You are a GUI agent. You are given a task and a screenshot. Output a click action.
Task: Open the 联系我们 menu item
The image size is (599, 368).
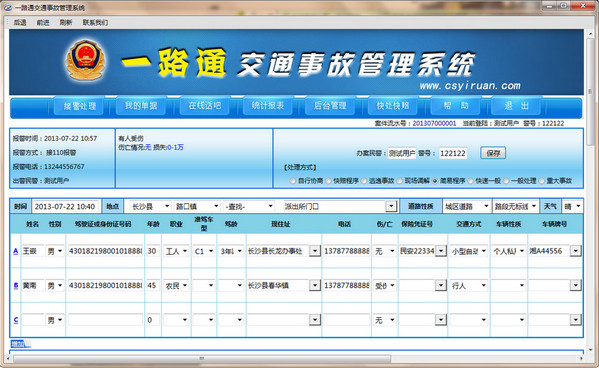(x=96, y=23)
